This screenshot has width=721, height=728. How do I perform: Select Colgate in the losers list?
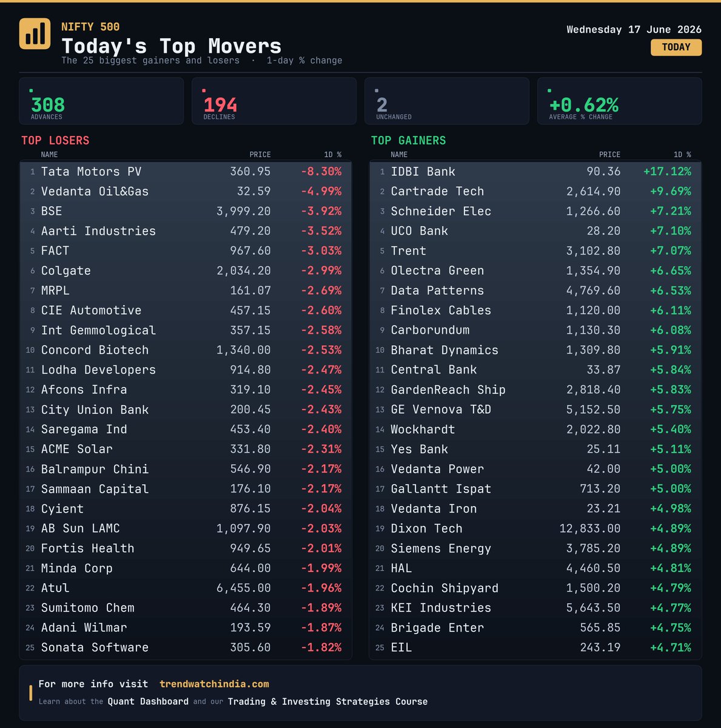tap(66, 271)
